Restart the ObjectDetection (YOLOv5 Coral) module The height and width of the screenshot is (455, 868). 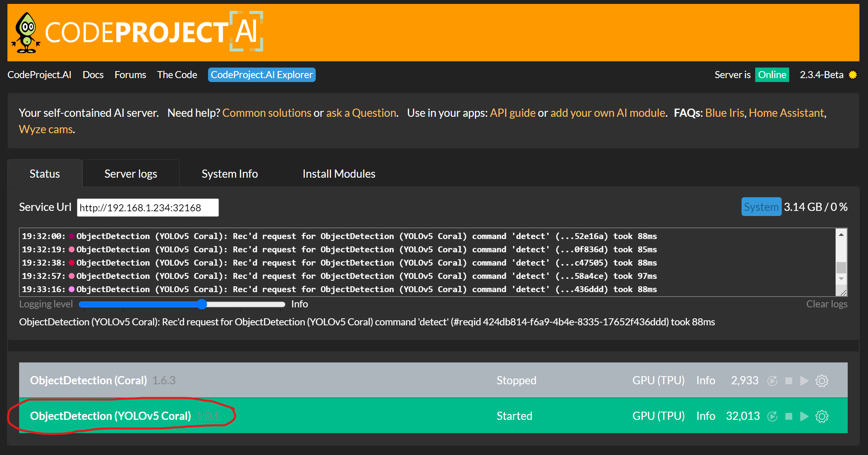(772, 416)
